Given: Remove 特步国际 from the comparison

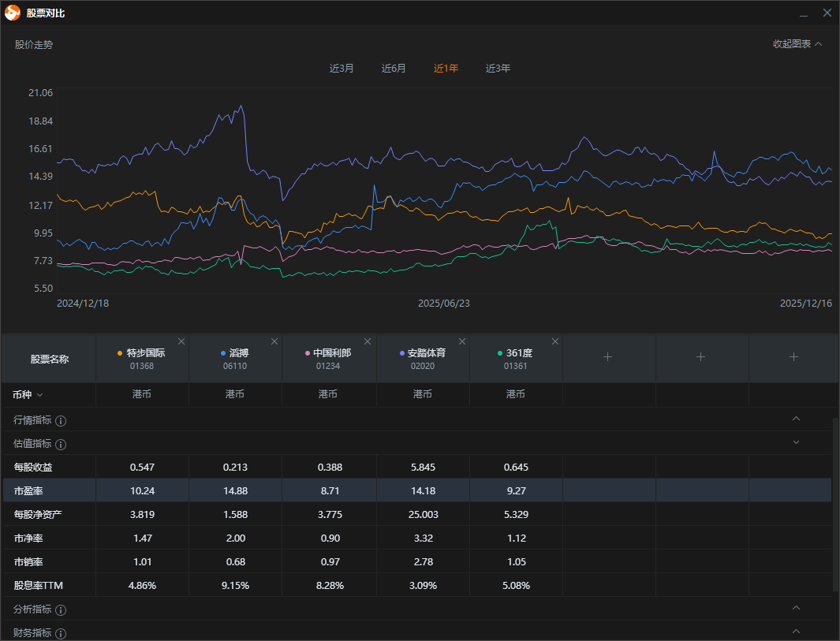Looking at the screenshot, I should [181, 341].
